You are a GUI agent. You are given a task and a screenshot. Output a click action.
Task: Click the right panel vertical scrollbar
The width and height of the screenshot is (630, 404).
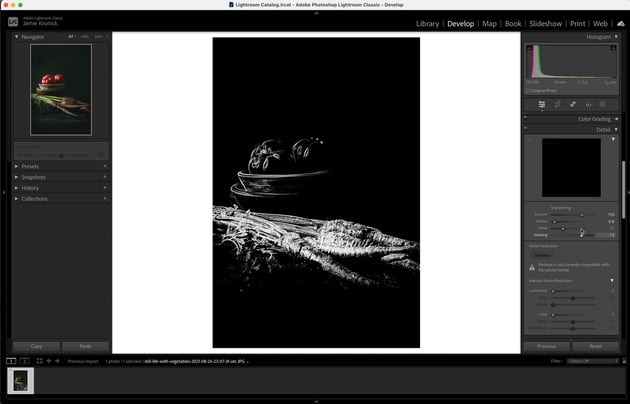click(x=624, y=190)
